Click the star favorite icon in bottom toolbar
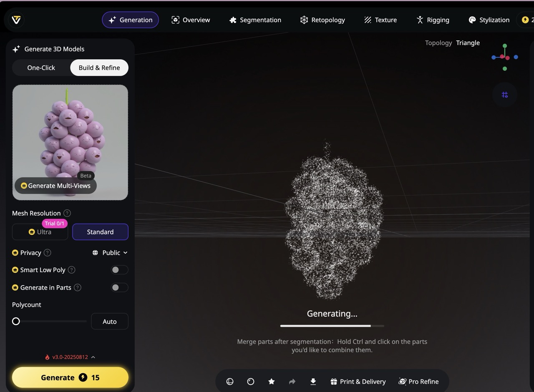 coord(272,382)
